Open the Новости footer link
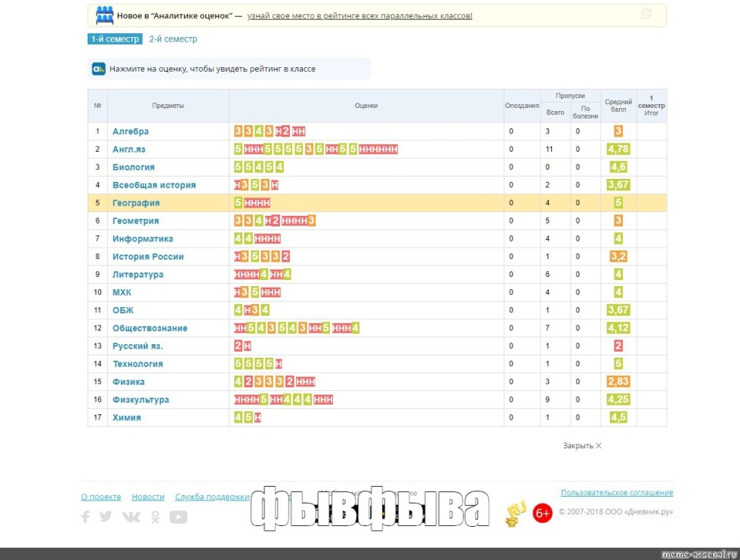The image size is (740, 560). click(148, 497)
